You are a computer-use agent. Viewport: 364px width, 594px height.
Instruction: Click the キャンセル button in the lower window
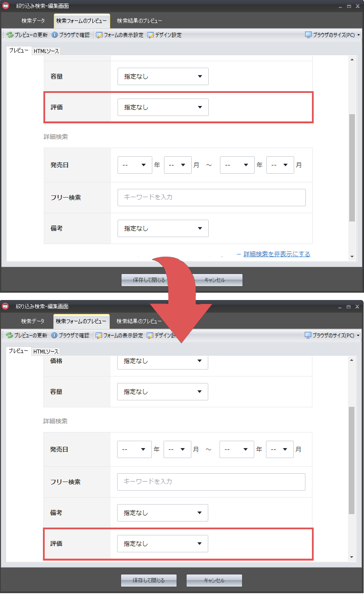214,581
